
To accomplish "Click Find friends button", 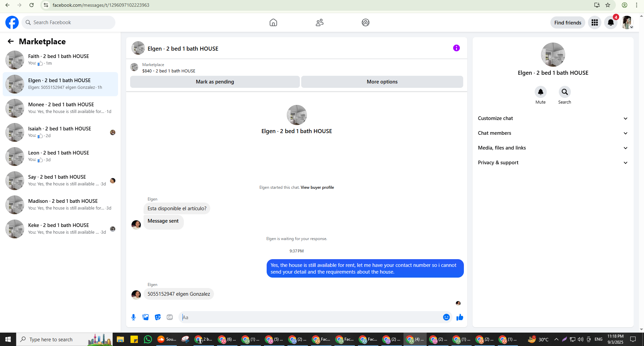I will (568, 22).
